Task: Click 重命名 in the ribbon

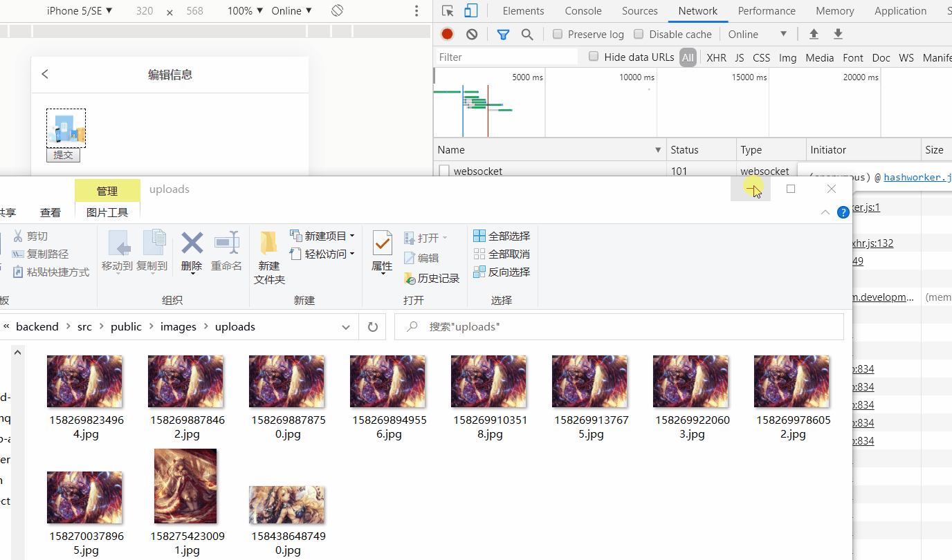Action: [226, 252]
